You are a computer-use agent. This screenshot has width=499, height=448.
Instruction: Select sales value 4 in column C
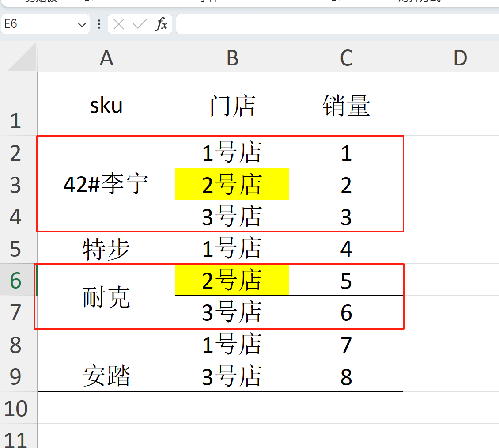pyautogui.click(x=346, y=248)
